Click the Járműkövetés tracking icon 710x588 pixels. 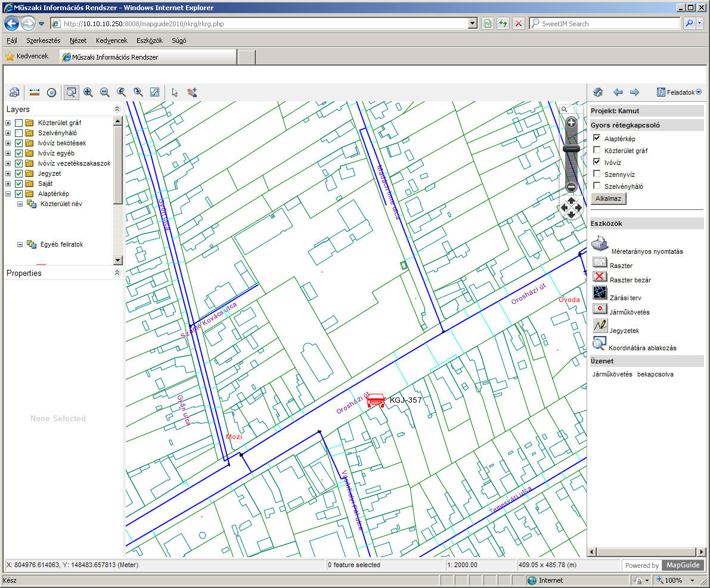pos(600,309)
